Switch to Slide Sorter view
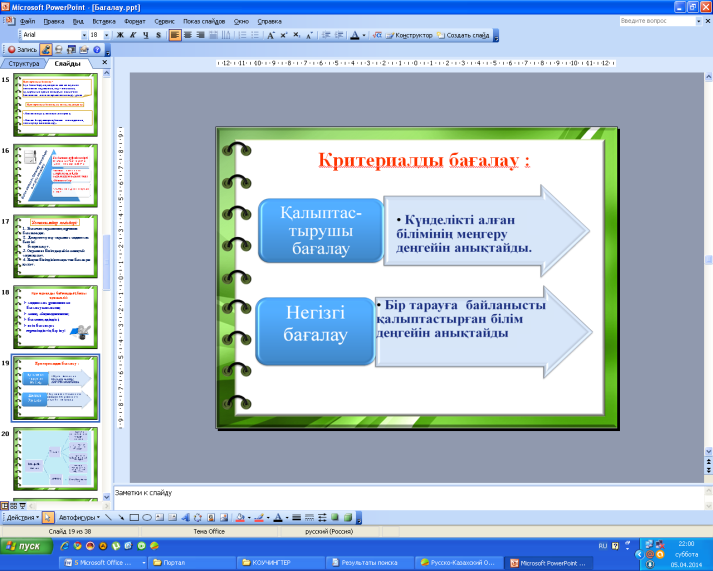 [13, 506]
